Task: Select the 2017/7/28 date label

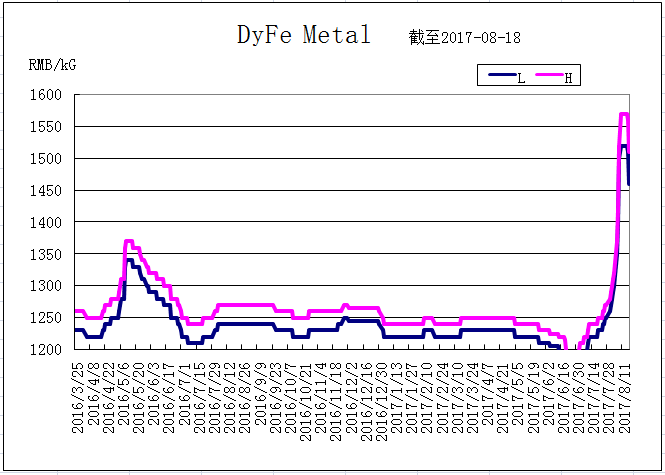Action: [611, 397]
